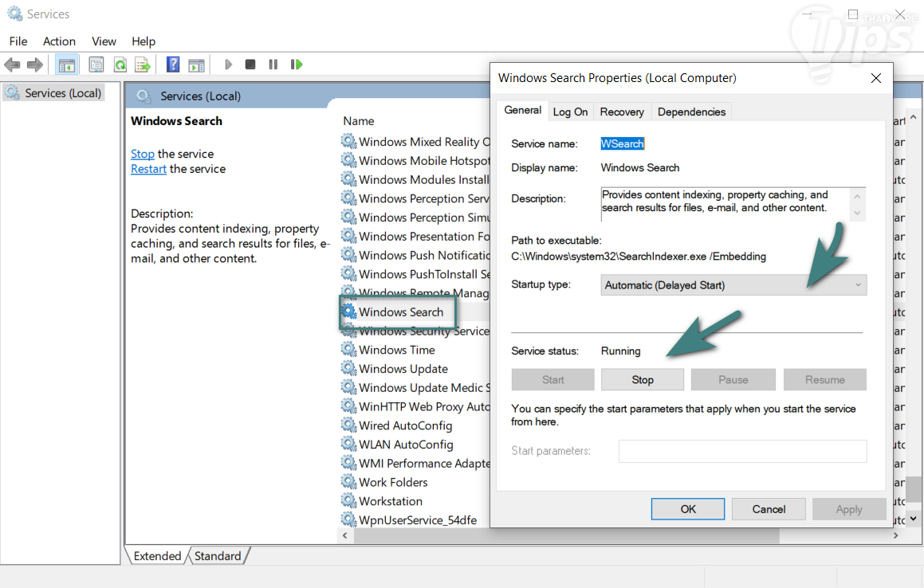Click the Properties toolbar icon
Image resolution: width=924 pixels, height=588 pixels.
(96, 65)
